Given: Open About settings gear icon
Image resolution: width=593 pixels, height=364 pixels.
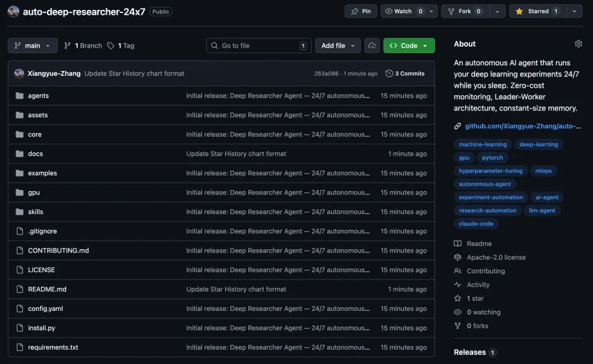Looking at the screenshot, I should (x=578, y=44).
